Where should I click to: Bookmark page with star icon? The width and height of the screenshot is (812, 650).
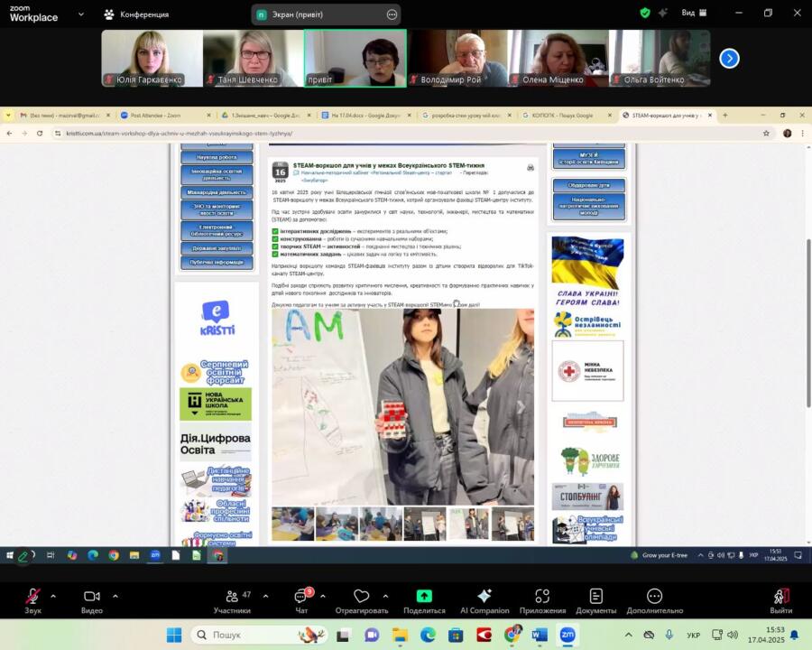tap(766, 134)
